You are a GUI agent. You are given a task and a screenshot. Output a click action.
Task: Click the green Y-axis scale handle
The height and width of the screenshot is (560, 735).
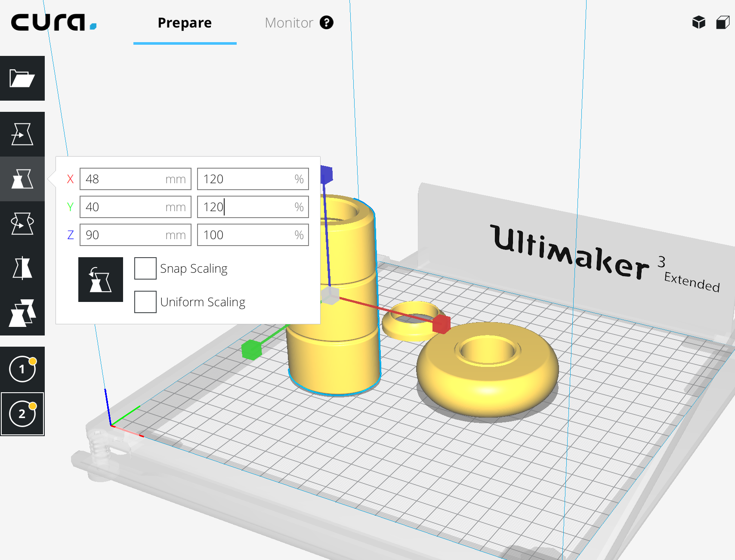point(252,350)
